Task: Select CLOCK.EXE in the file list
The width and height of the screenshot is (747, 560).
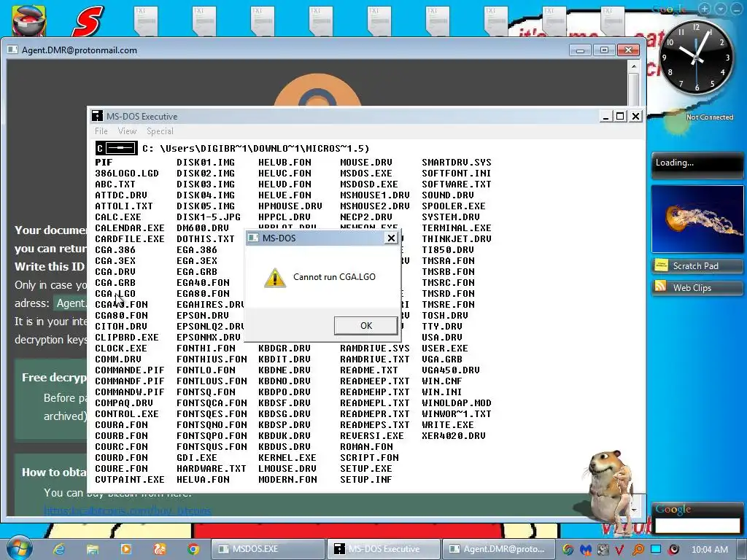Action: [121, 349]
